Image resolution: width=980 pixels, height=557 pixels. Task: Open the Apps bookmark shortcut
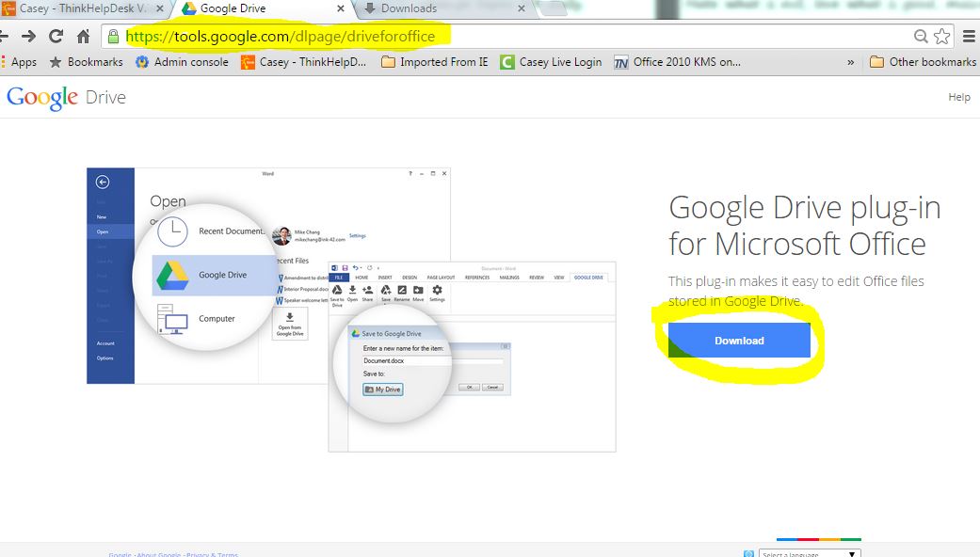pos(19,62)
